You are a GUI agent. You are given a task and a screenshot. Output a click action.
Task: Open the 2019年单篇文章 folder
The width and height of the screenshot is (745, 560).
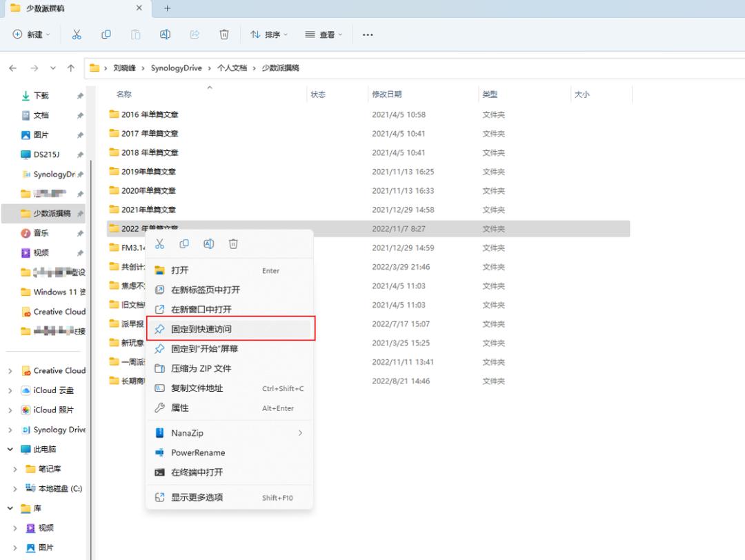tap(148, 172)
